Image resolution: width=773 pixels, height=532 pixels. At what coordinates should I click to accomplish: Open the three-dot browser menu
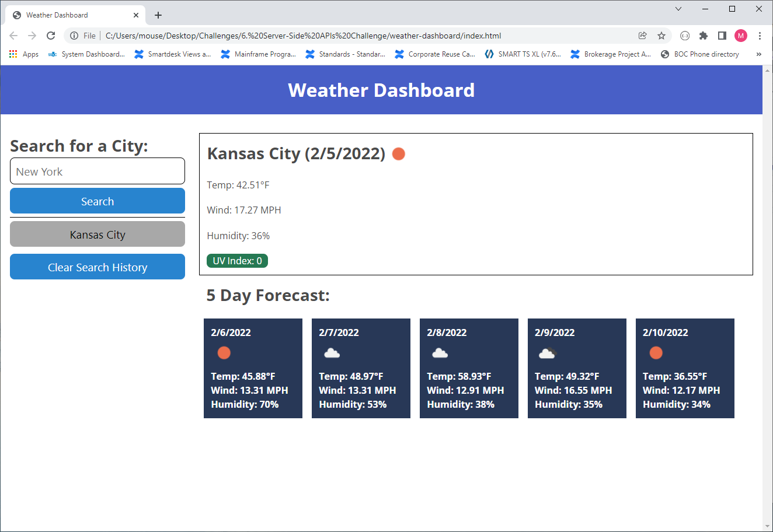pos(760,36)
